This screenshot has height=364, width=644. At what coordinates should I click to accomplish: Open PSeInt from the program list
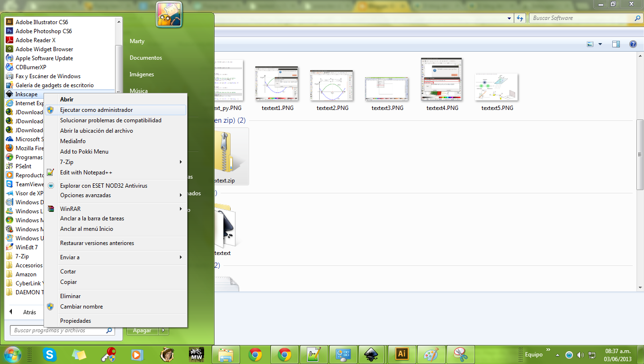(x=24, y=166)
